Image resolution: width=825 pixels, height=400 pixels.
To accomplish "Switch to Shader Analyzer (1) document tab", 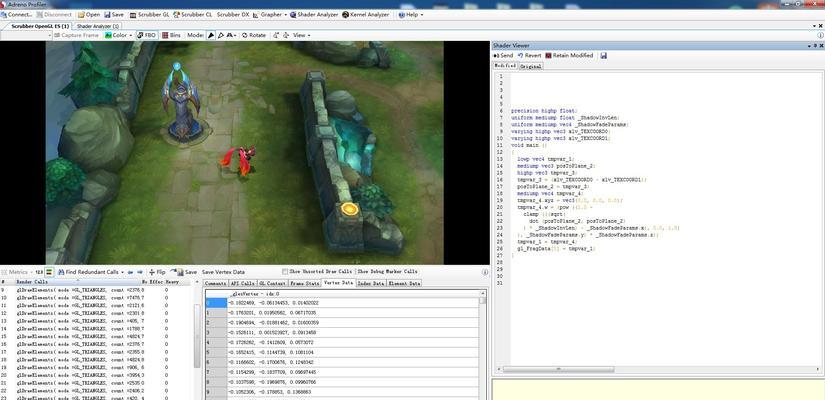I will tap(98, 26).
